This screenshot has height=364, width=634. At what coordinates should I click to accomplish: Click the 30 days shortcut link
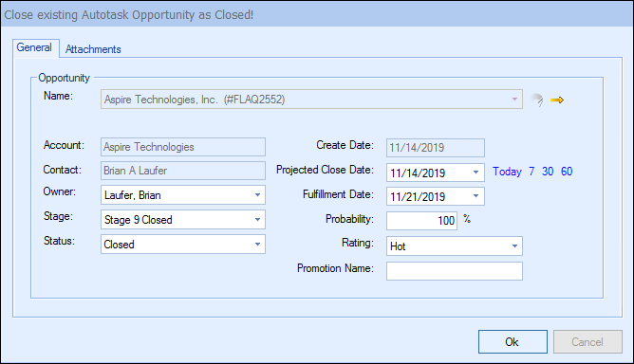click(548, 172)
